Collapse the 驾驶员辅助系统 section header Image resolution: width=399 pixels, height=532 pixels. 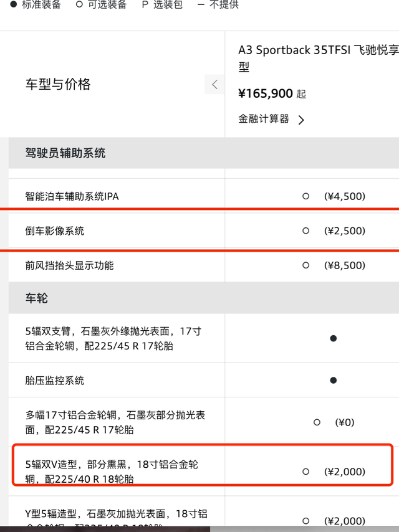tap(65, 153)
